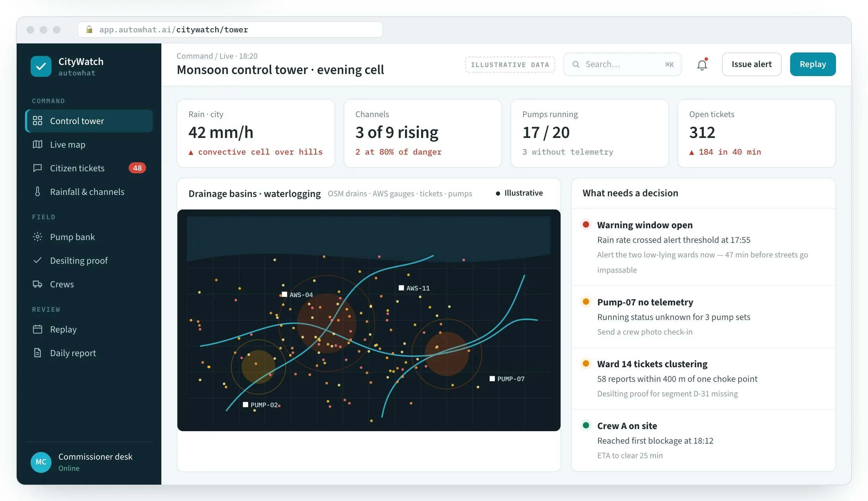The image size is (868, 501).
Task: Open the Pumps running 17 / 20 card
Action: [589, 133]
